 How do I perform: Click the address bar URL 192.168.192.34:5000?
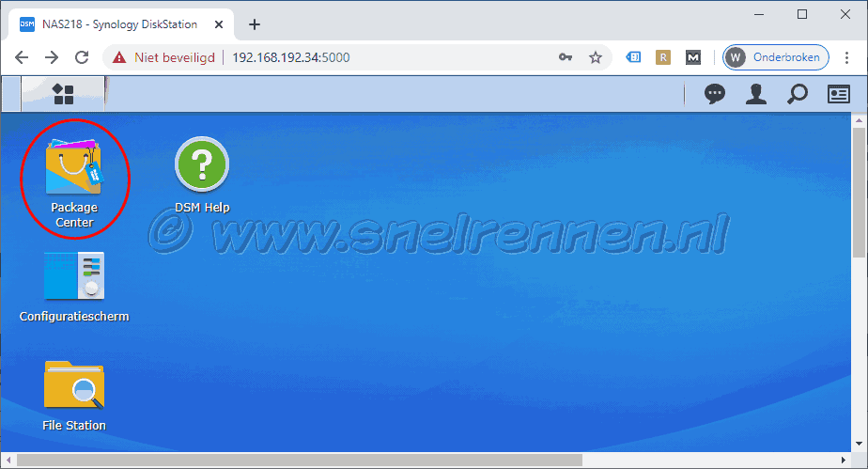click(x=290, y=57)
